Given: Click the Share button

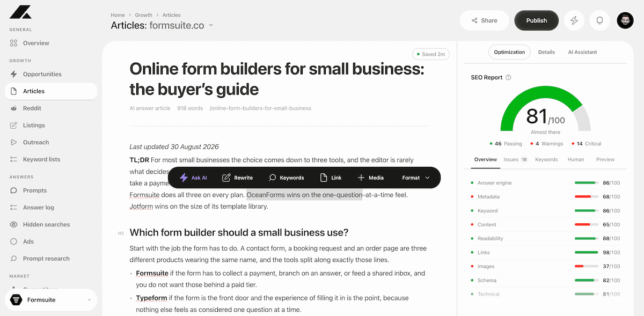Looking at the screenshot, I should coord(484,20).
